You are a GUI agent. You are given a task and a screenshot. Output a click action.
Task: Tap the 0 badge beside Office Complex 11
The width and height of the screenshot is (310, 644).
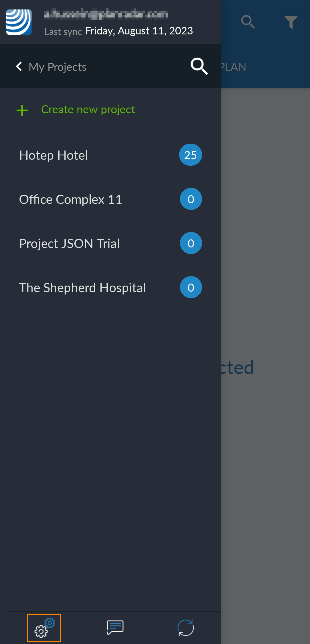click(191, 199)
